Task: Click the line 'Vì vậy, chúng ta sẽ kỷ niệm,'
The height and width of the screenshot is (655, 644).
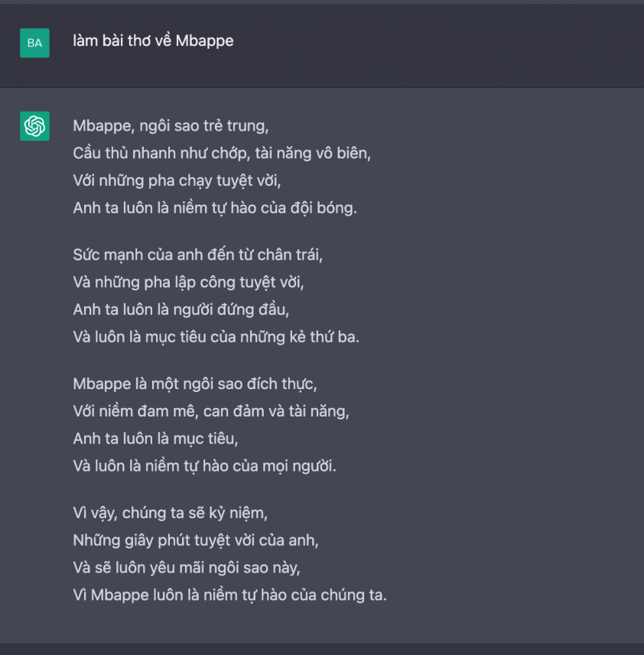Action: pyautogui.click(x=170, y=513)
